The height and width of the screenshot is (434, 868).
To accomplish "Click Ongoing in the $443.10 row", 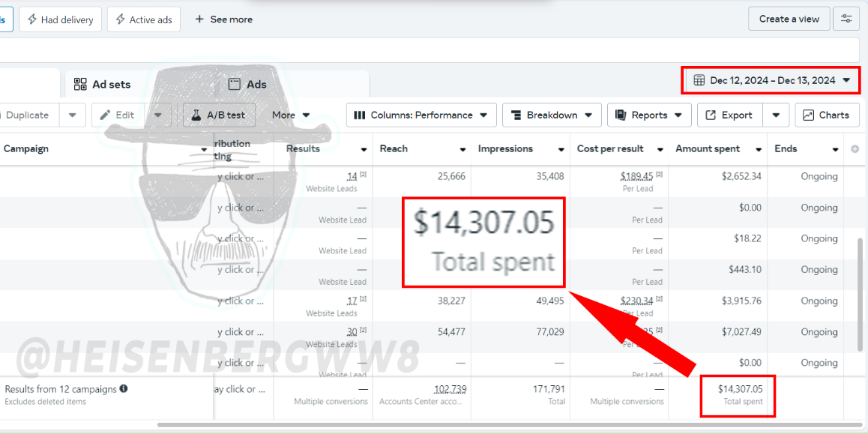I will point(819,270).
